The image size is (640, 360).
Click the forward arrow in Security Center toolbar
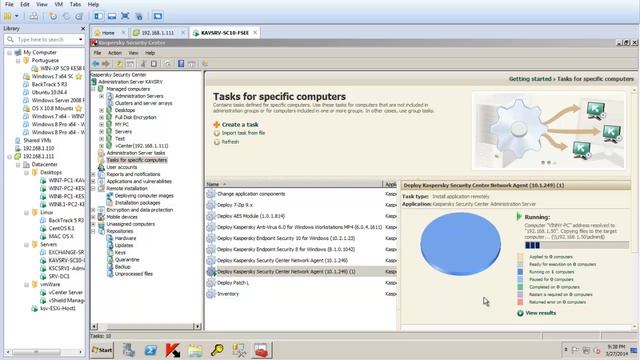point(106,64)
